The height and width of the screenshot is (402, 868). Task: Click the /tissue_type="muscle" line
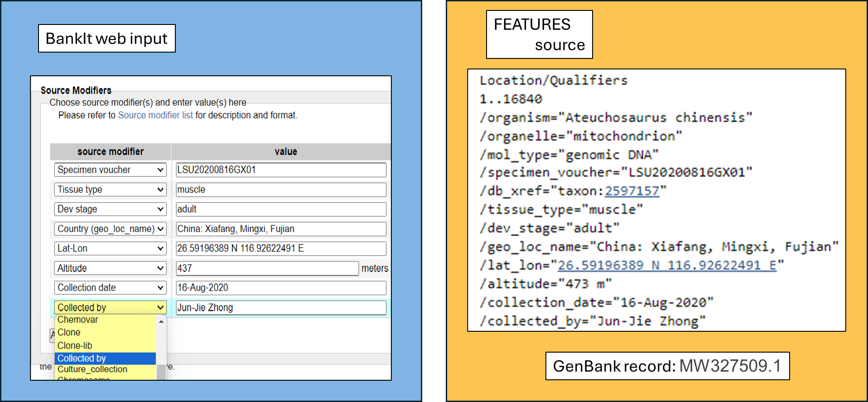pos(561,209)
